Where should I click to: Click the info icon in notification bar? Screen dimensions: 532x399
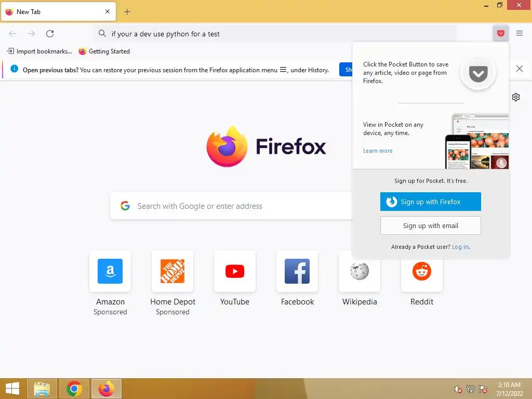(x=14, y=69)
